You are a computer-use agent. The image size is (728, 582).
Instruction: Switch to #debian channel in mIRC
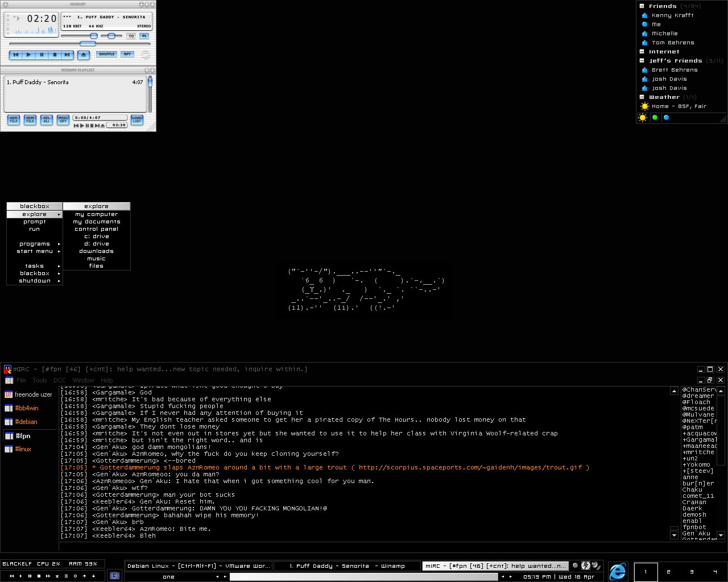tap(26, 422)
